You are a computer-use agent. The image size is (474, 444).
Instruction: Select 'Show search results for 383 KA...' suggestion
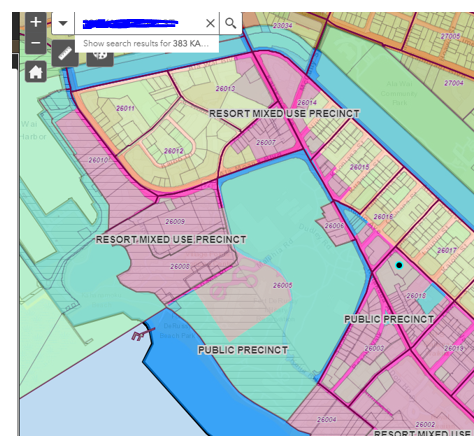[147, 44]
